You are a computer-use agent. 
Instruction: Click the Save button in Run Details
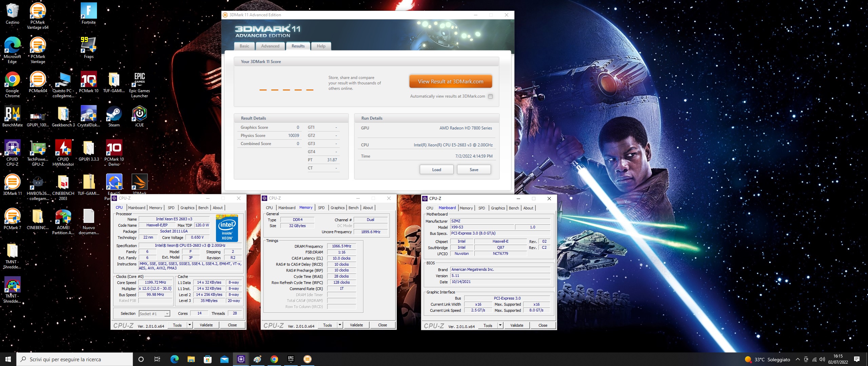tap(474, 169)
